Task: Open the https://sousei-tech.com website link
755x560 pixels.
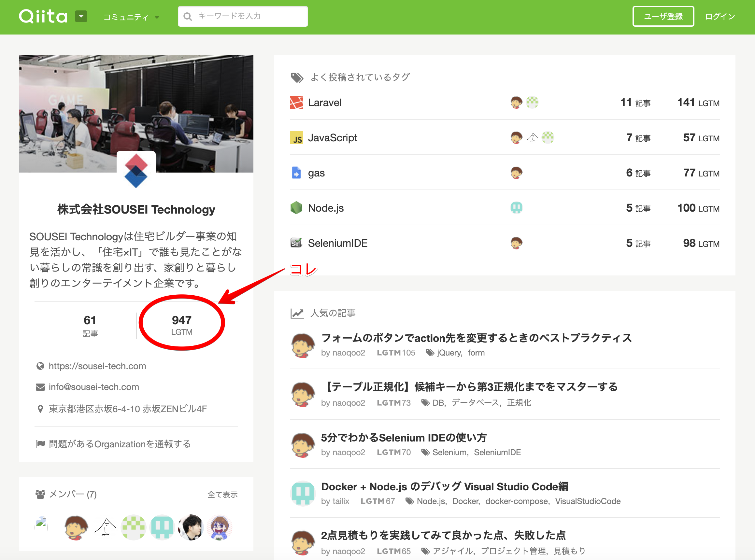Action: click(x=97, y=366)
